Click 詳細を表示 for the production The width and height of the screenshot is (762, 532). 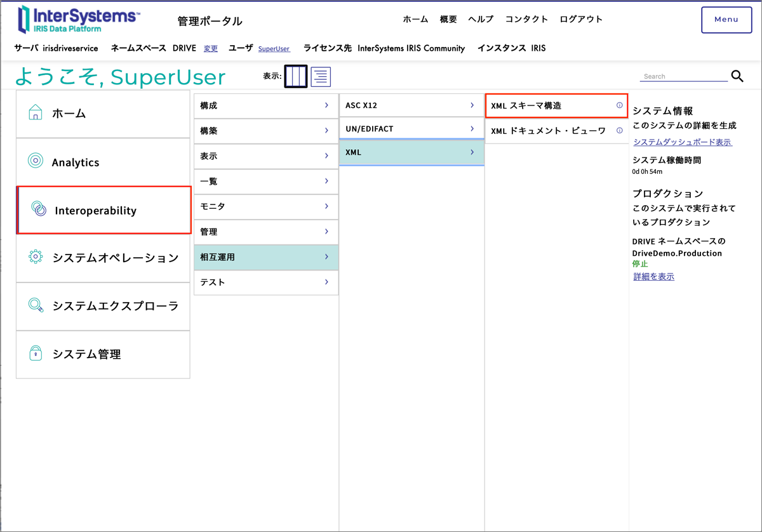tap(653, 277)
